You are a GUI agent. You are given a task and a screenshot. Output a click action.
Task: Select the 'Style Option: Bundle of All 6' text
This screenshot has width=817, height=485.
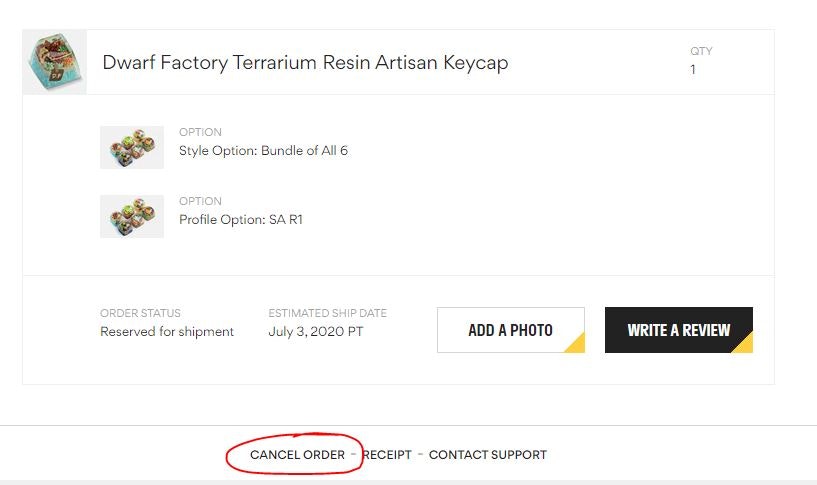tap(263, 151)
